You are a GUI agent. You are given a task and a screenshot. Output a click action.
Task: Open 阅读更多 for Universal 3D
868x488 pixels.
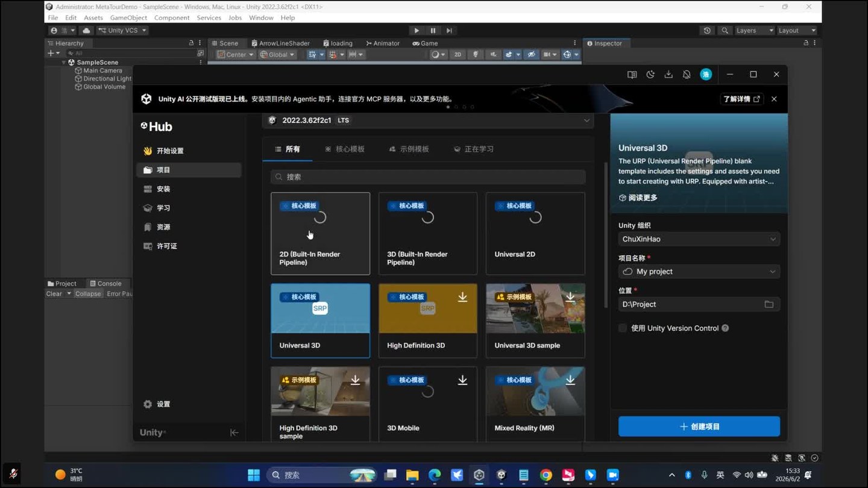[638, 198]
